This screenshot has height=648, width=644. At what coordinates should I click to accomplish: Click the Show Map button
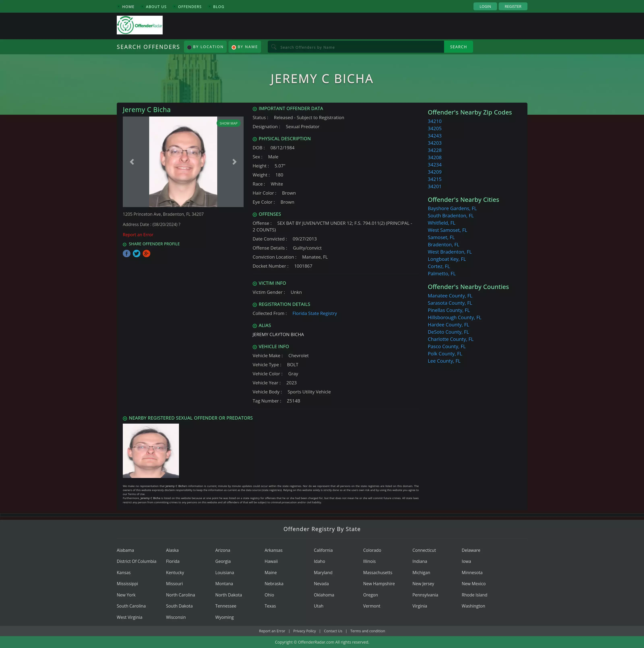[x=228, y=123]
